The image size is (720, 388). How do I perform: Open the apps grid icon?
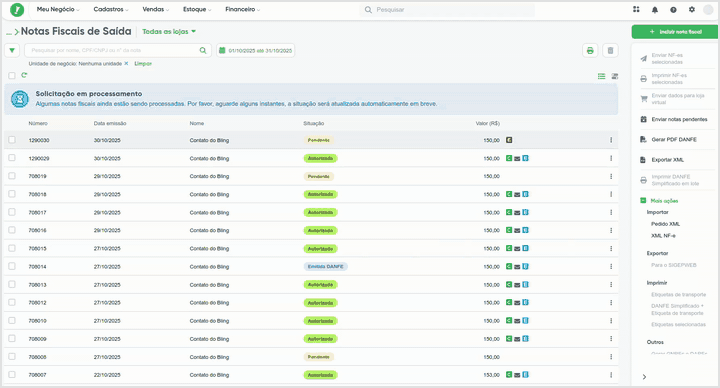tap(636, 10)
